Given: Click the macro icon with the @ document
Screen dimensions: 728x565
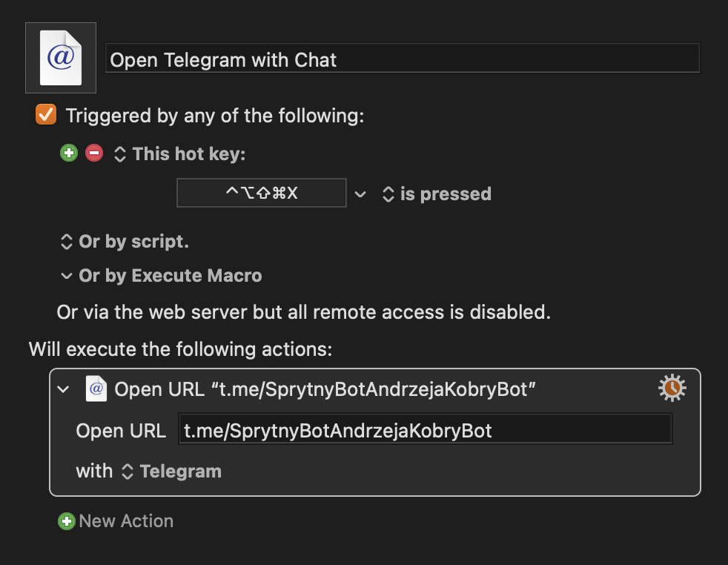Looking at the screenshot, I should (61, 58).
